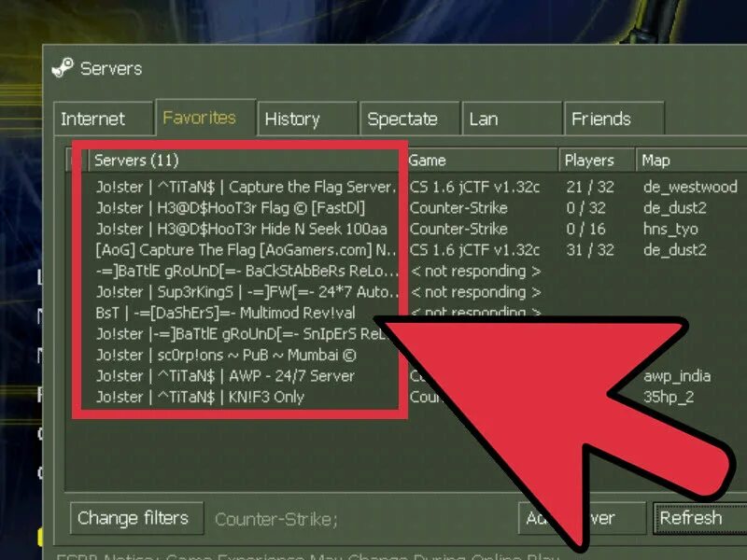This screenshot has height=560, width=747.
Task: Select server Jo!ster ^TiTaN$ KN!F3 Only
Action: tap(200, 397)
